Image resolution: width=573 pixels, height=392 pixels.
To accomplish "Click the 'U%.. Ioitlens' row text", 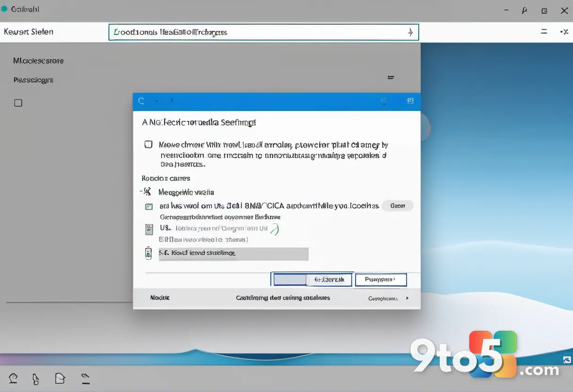I will (213, 228).
